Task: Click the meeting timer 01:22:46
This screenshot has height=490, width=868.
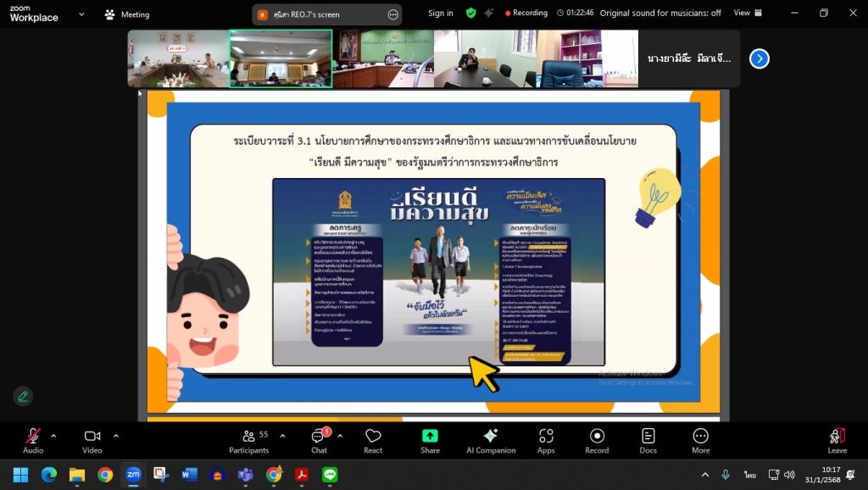Action: point(576,13)
